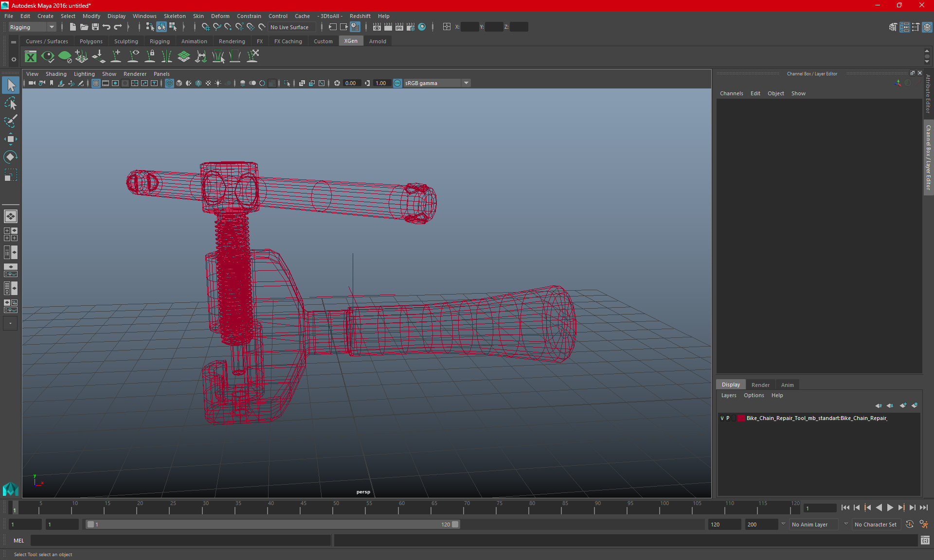Activate the Lasso select tool
This screenshot has height=560, width=934.
(11, 103)
